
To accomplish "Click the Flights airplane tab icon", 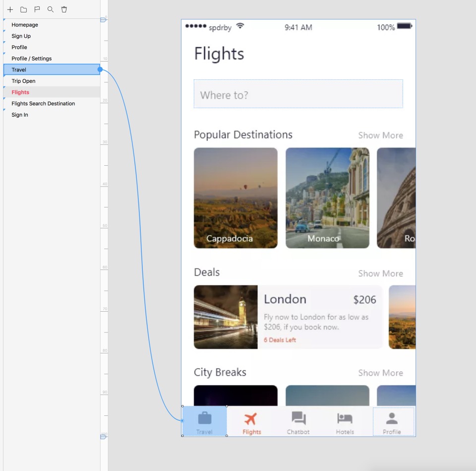I will (251, 418).
